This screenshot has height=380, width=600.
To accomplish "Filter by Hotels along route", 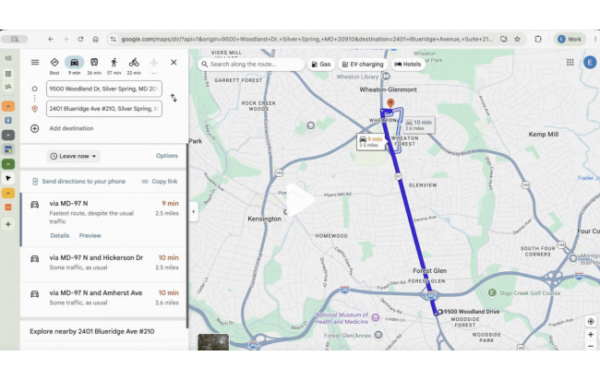I will 408,64.
